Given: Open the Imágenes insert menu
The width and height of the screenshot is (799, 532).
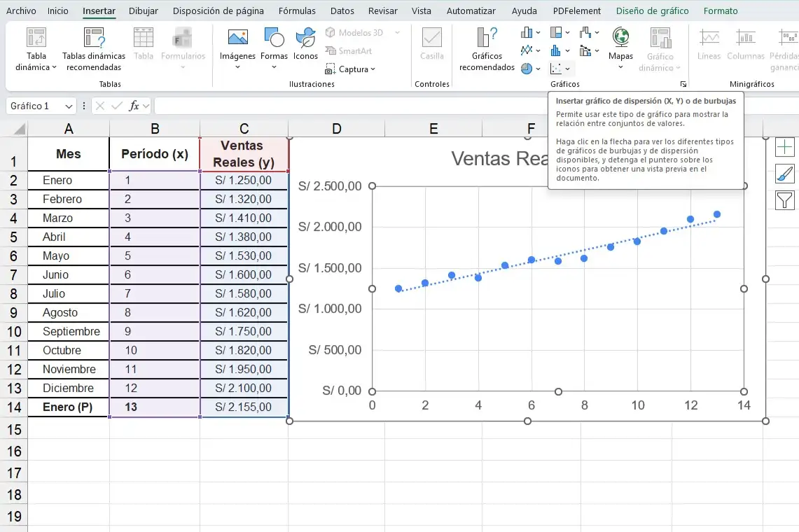Looking at the screenshot, I should pyautogui.click(x=237, y=49).
